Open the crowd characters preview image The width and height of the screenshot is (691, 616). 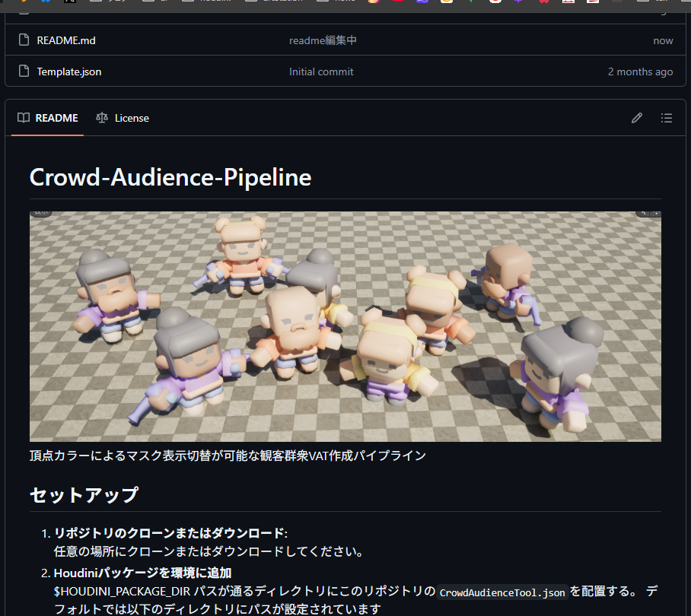click(345, 326)
